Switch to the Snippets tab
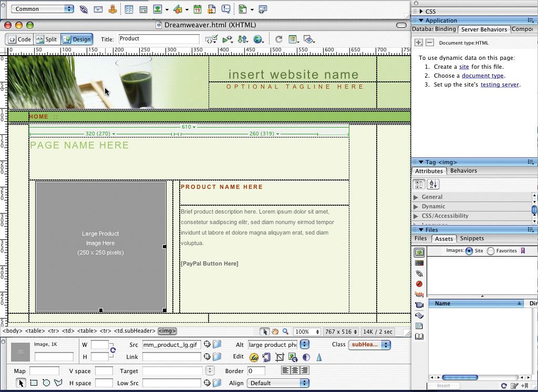 click(x=471, y=238)
